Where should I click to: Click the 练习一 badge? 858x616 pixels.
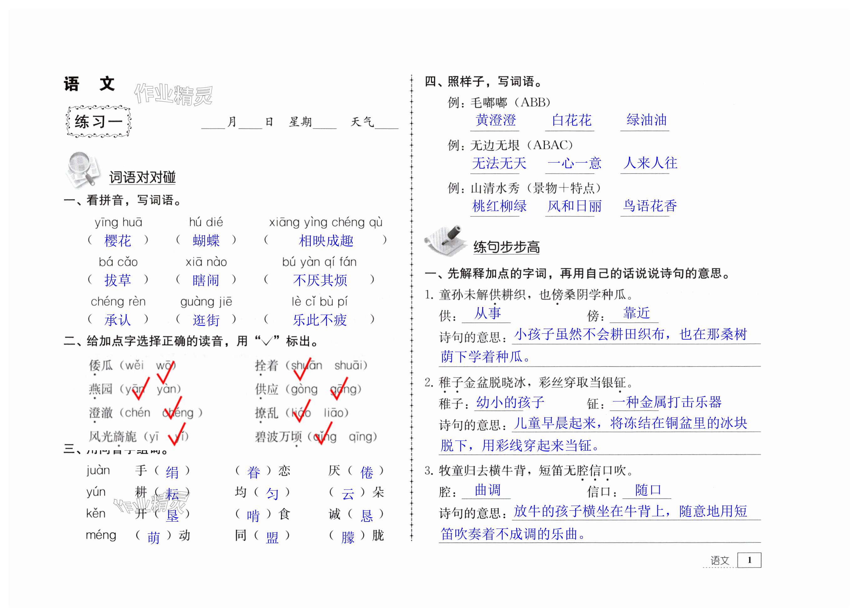click(x=98, y=121)
